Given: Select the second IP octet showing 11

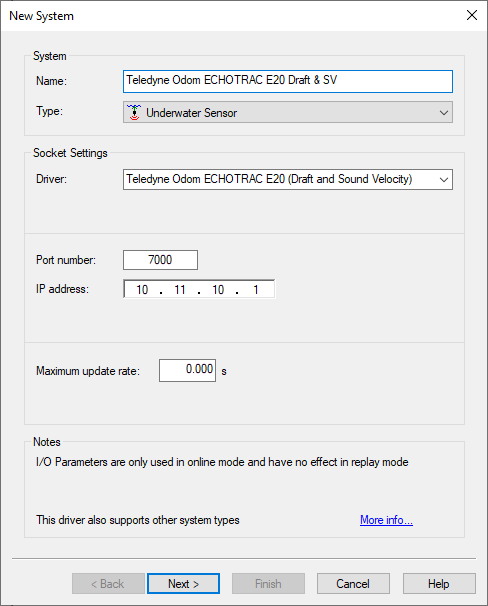Looking at the screenshot, I should [x=180, y=289].
